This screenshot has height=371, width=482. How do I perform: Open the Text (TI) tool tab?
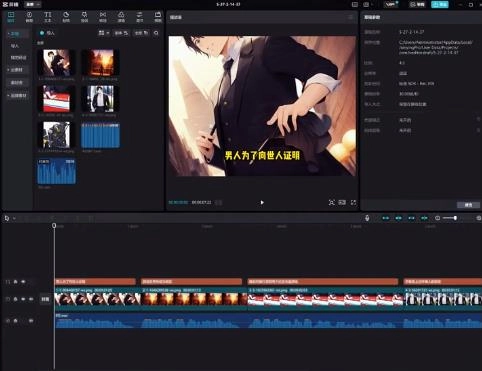48,17
